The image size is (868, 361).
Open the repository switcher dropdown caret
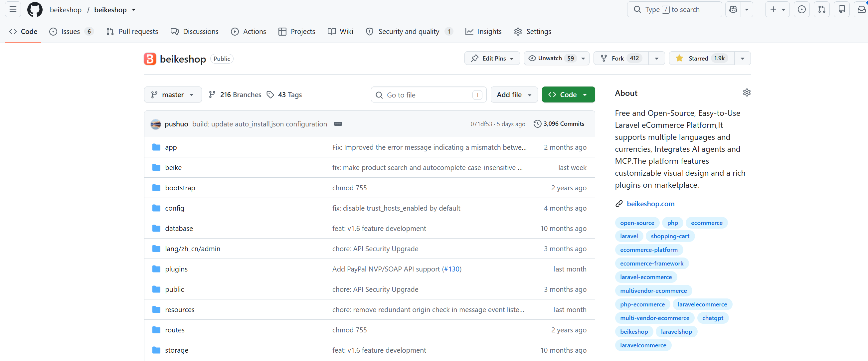click(134, 10)
